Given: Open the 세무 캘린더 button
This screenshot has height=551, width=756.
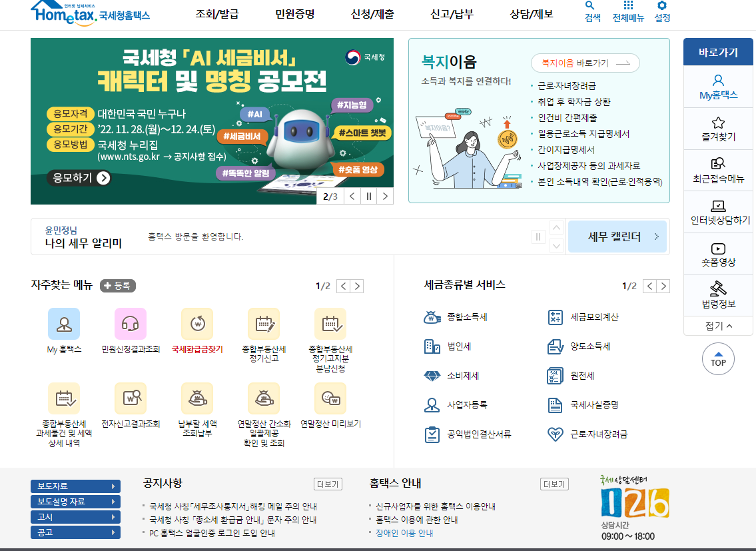Looking at the screenshot, I should [617, 237].
